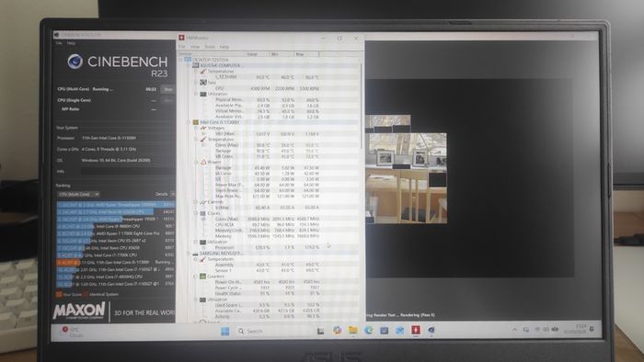The height and width of the screenshot is (362, 644).
Task: Open Microsoft Edge from the taskbar
Action: click(x=368, y=330)
